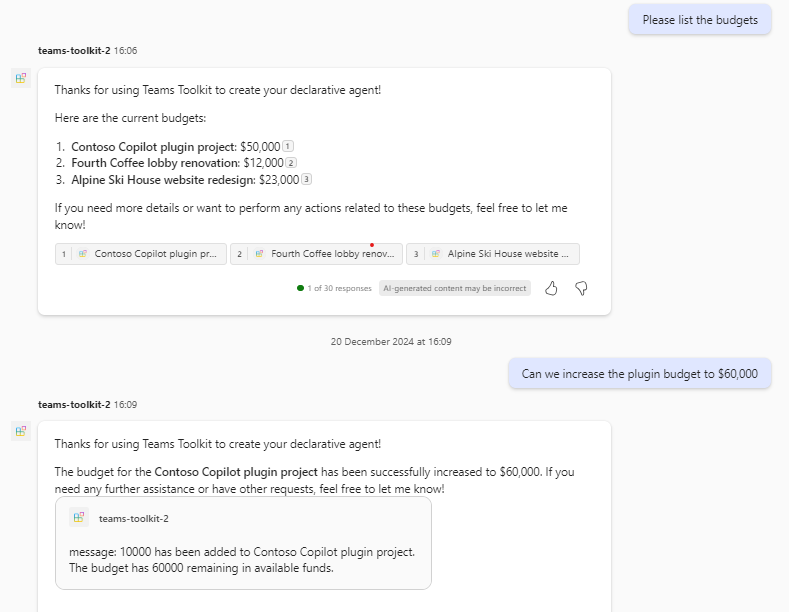Open the Contoso Copilot plugin reference chip
Image resolution: width=789 pixels, height=612 pixels.
click(x=141, y=254)
